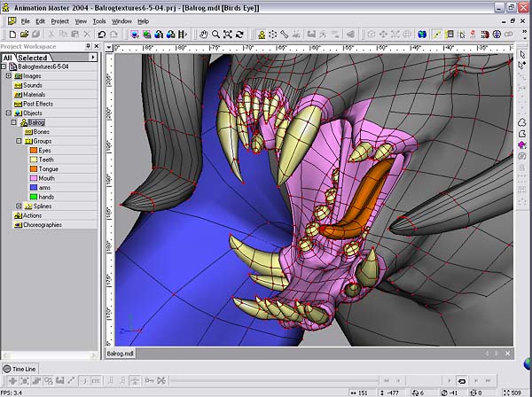The height and width of the screenshot is (397, 532).
Task: Click the Mouth group color swatch
Action: [x=33, y=178]
